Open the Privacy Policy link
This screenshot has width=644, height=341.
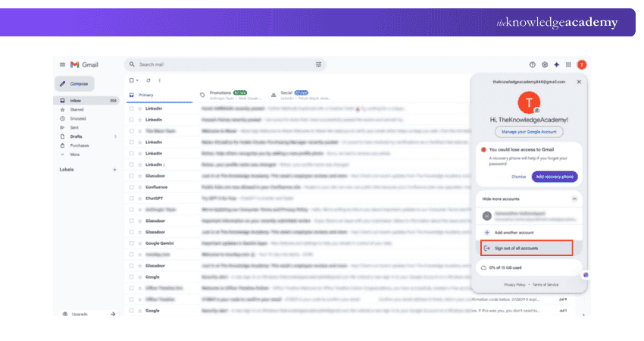tap(514, 285)
